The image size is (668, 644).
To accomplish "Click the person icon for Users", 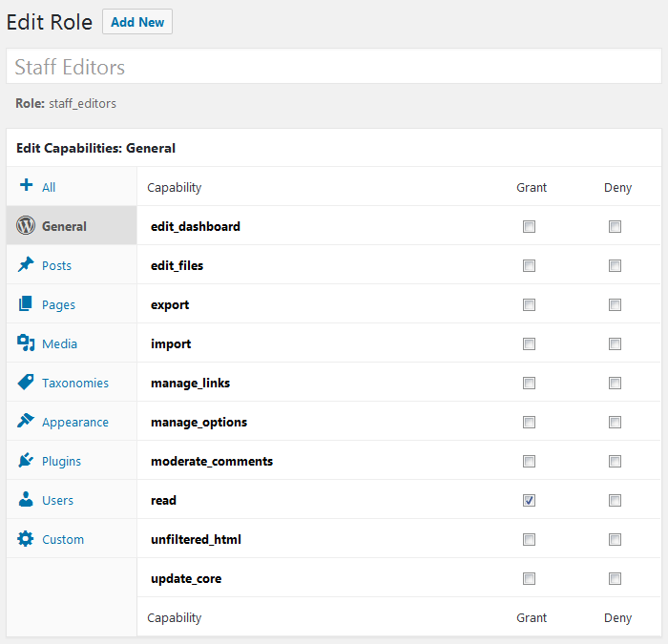I will tap(26, 499).
